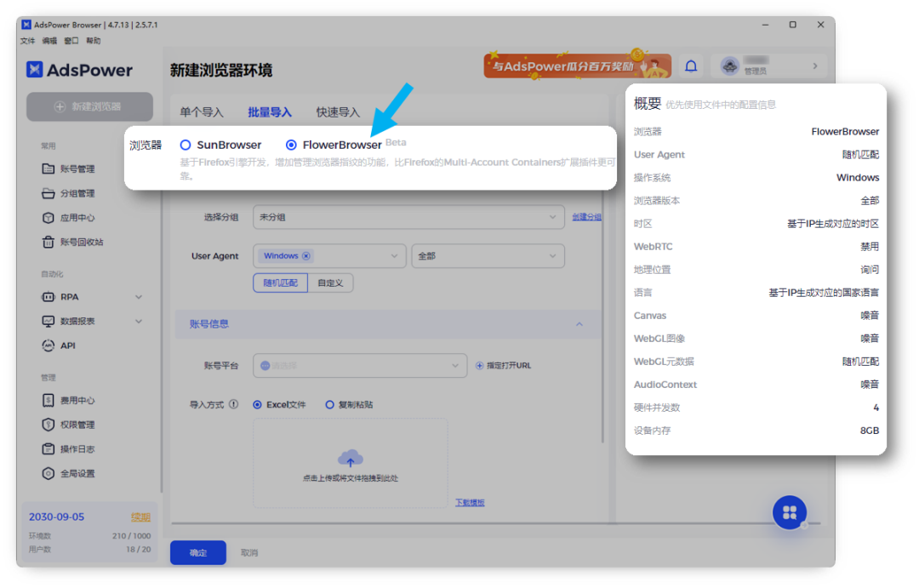Screen dimensions: 919x588
Task: Collapse the 账号信息 section
Action: point(579,323)
